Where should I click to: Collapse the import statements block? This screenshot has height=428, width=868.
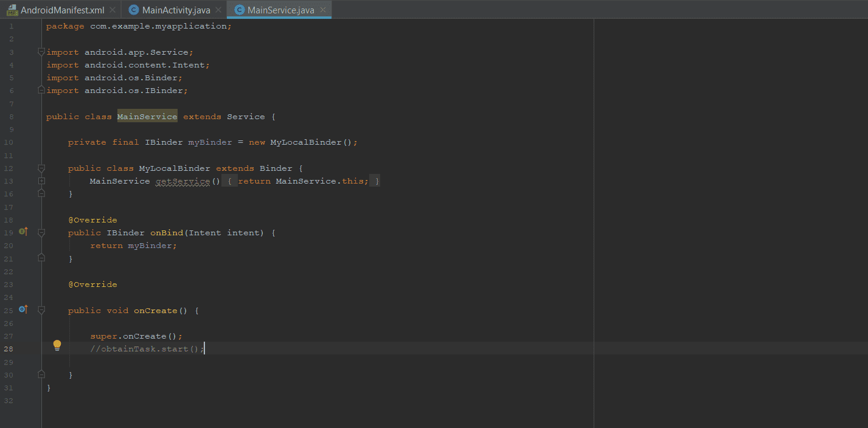[x=41, y=52]
